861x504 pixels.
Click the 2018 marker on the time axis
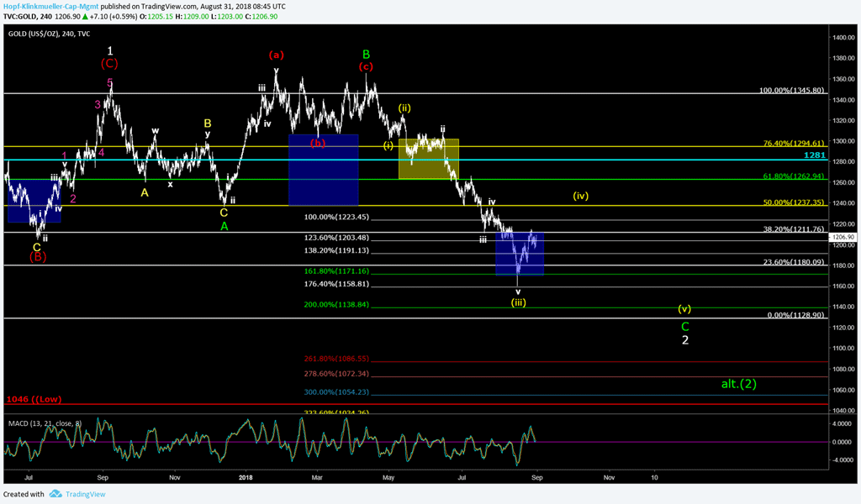tap(246, 475)
